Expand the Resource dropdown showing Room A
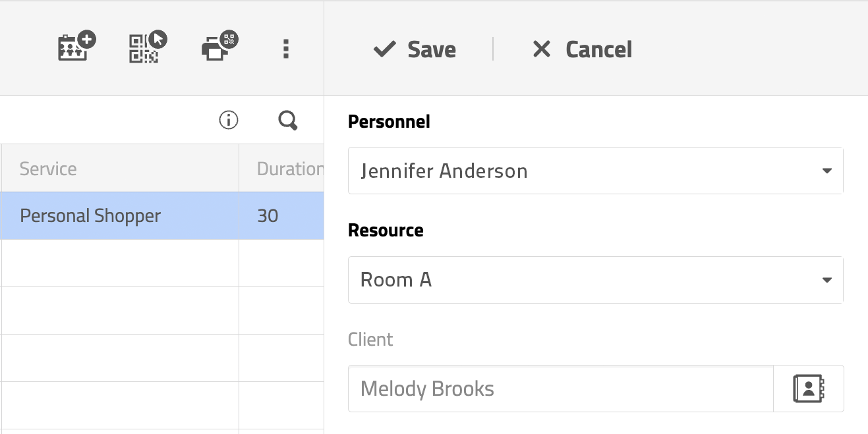The width and height of the screenshot is (868, 434). [595, 280]
